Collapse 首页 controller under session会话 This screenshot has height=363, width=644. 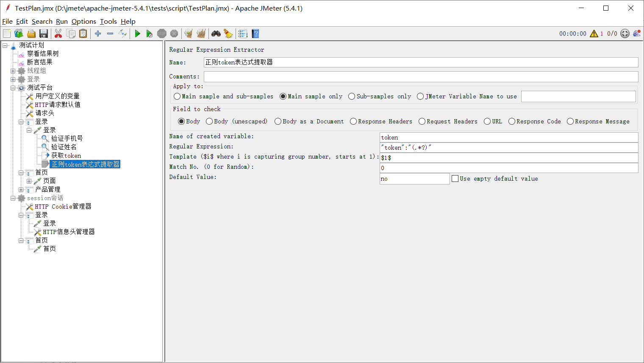pos(21,240)
